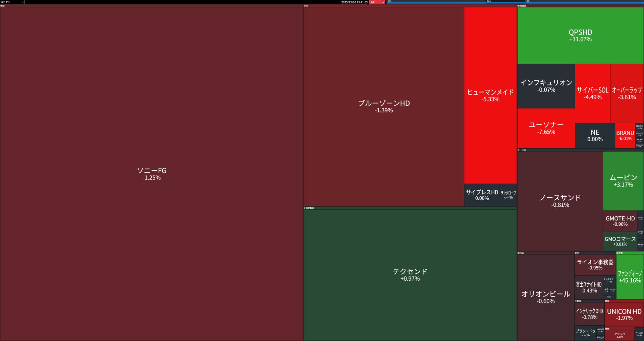Click the インフキュリオン tile
The image size is (644, 341).
coord(546,86)
